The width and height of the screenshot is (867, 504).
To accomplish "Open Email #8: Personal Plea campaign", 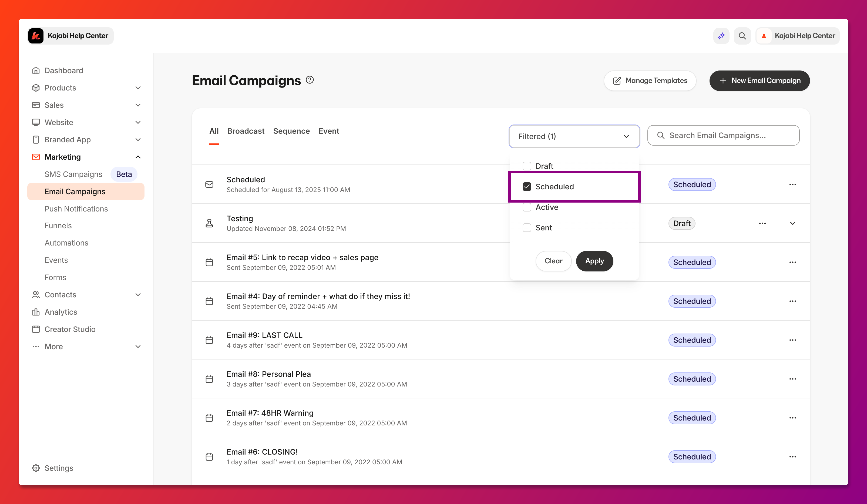I will click(268, 374).
